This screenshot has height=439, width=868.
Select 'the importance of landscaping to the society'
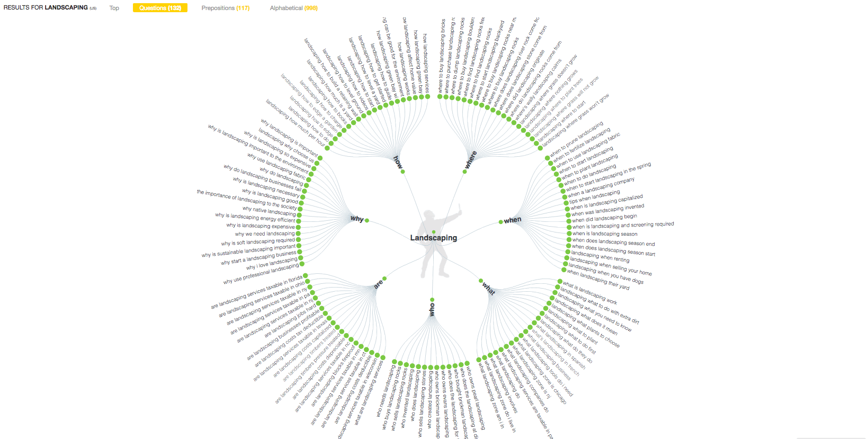pos(247,199)
